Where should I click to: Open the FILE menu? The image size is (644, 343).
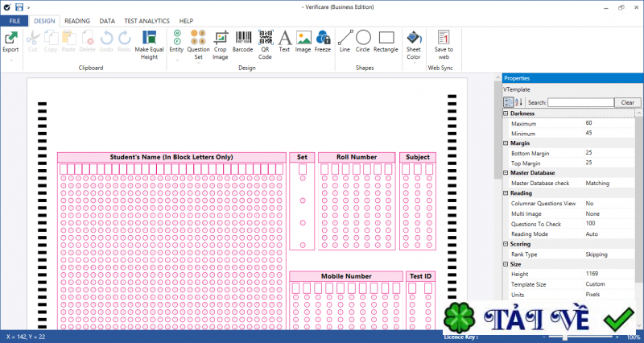tap(14, 21)
